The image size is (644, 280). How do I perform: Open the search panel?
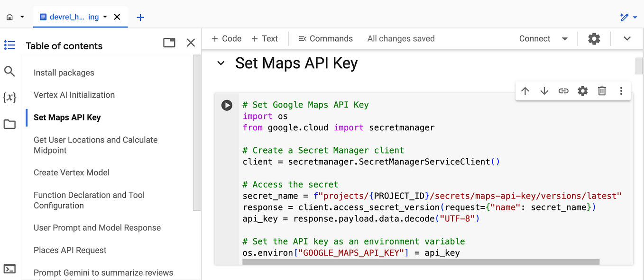[9, 71]
